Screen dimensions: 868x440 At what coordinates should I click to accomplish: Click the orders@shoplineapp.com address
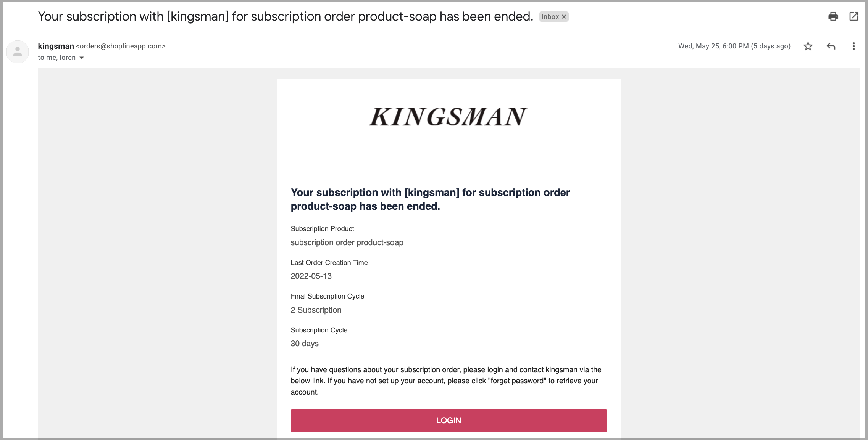(121, 46)
